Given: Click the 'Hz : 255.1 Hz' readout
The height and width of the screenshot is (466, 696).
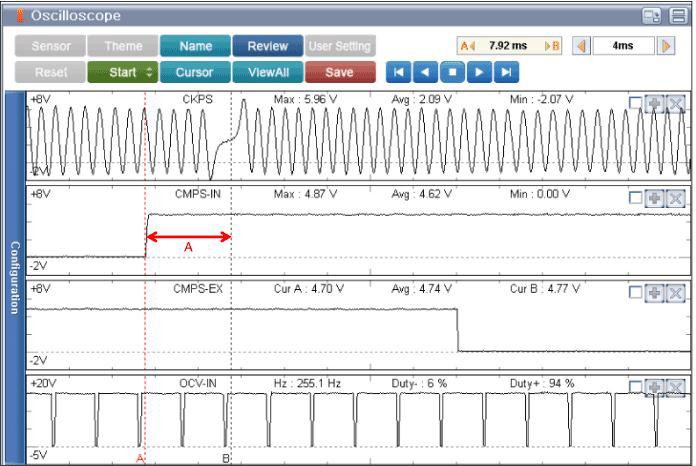Looking at the screenshot, I should tap(307, 383).
